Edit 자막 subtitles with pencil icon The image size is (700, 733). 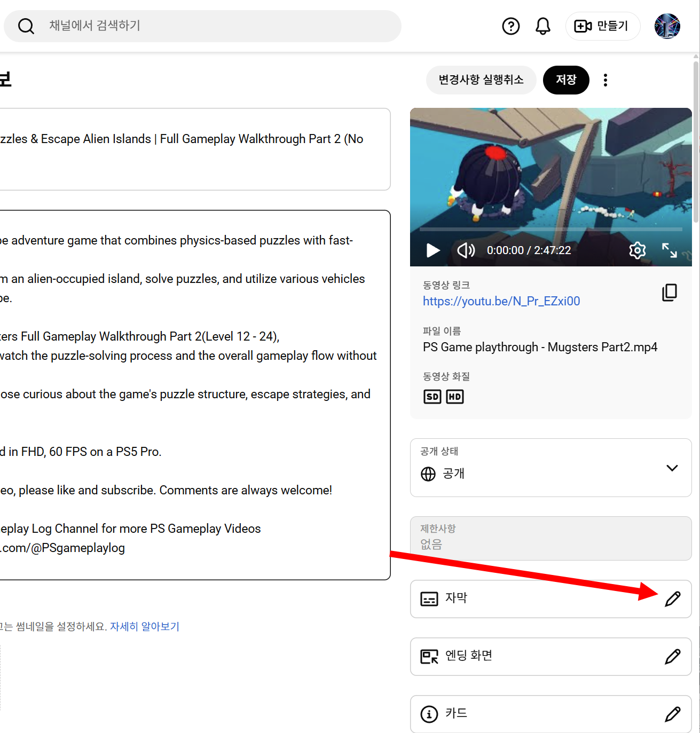click(673, 599)
